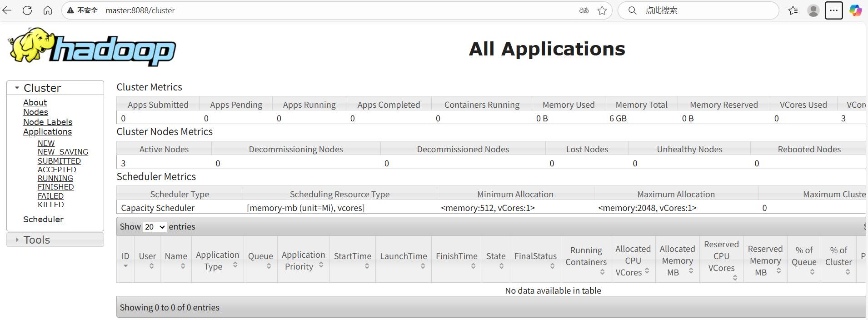This screenshot has height=320, width=868.
Task: Open the Nodes page link
Action: point(35,112)
